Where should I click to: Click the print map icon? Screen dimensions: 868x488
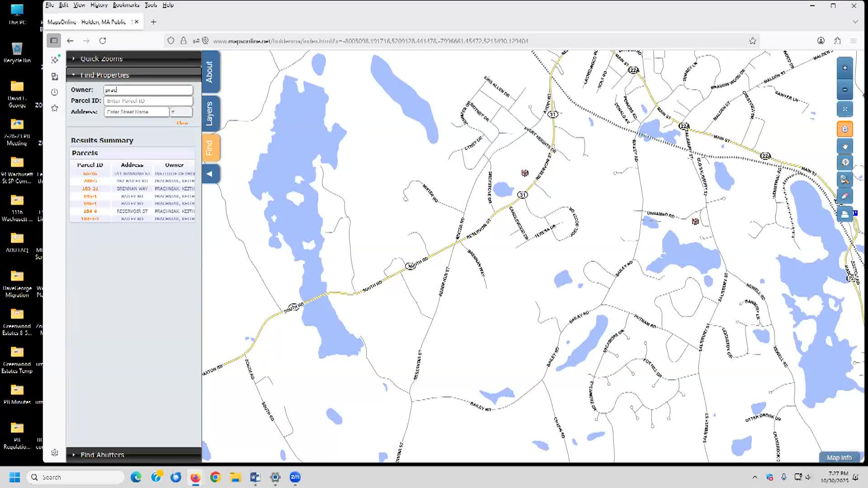[844, 214]
